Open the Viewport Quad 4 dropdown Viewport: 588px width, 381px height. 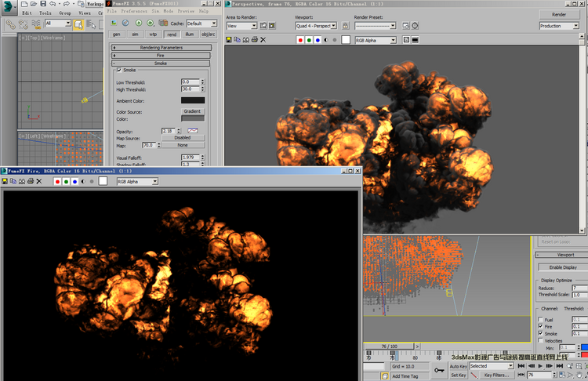pos(316,26)
